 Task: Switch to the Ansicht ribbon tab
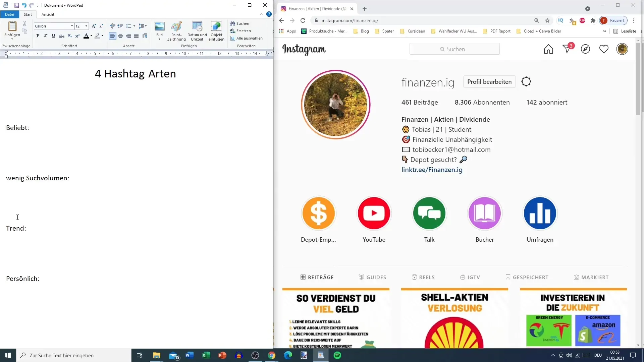click(48, 14)
